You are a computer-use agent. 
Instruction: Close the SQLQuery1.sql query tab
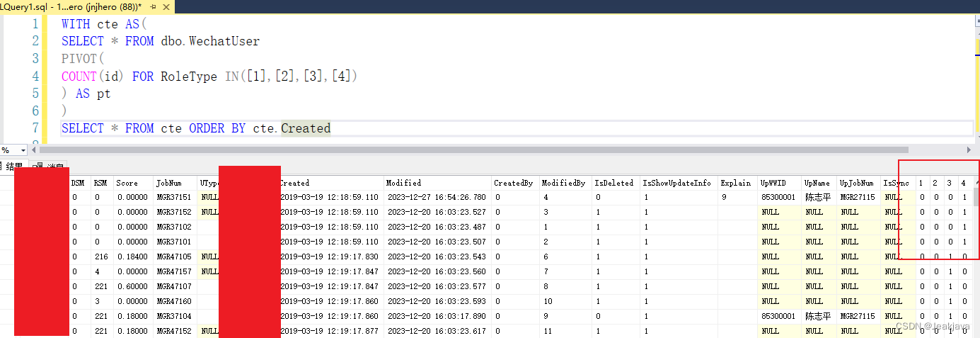pos(166,6)
